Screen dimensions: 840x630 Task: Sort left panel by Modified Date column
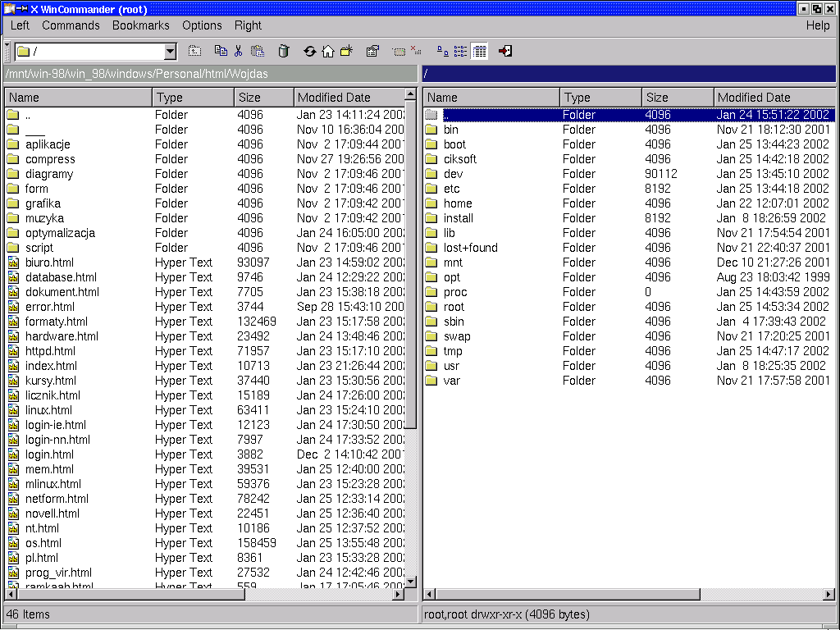349,98
